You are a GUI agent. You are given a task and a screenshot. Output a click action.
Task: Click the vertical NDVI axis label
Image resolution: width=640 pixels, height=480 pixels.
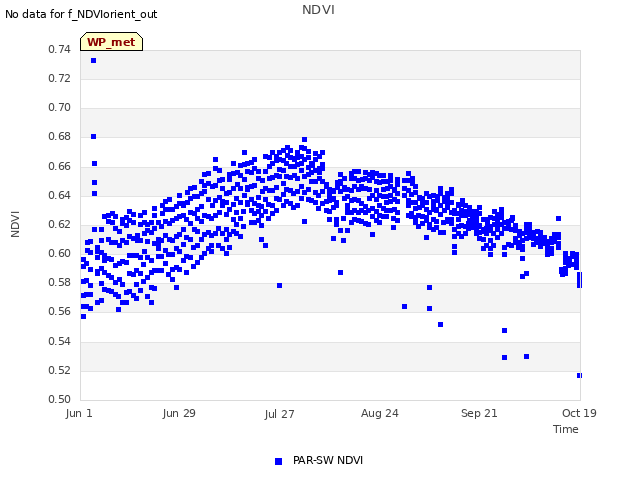point(15,224)
